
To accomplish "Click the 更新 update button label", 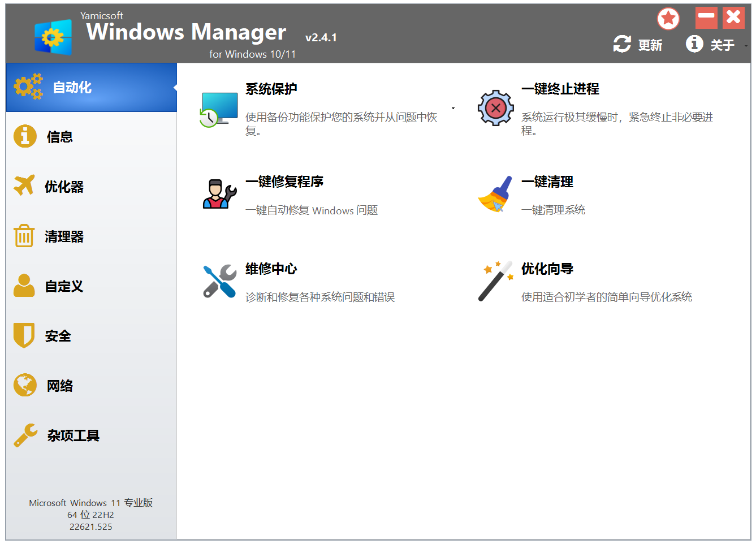I will 650,45.
